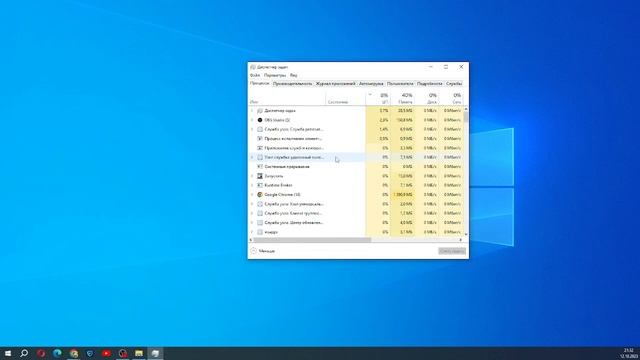The height and width of the screenshot is (360, 640).
Task: Sort by the Память column header
Action: click(402, 98)
